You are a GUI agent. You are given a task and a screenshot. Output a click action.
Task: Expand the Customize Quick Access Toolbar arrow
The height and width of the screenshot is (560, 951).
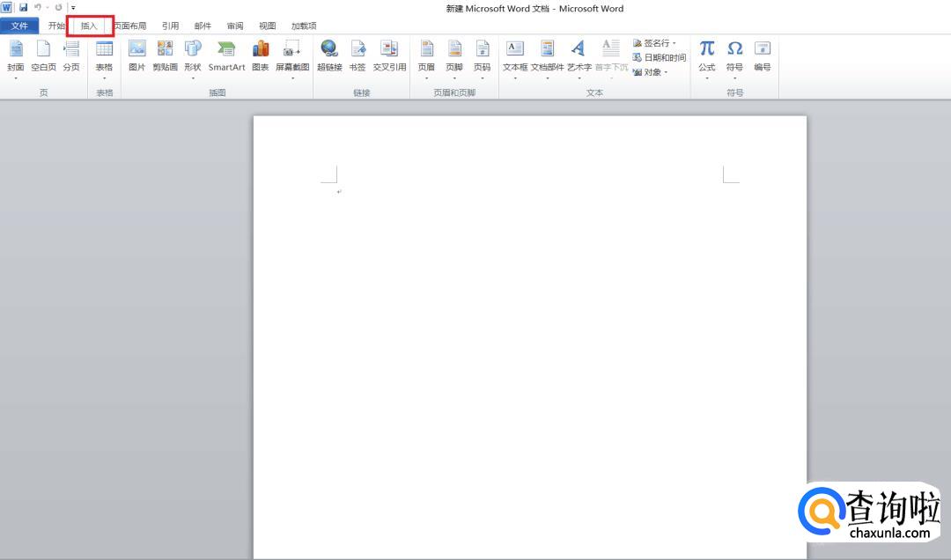coord(73,8)
